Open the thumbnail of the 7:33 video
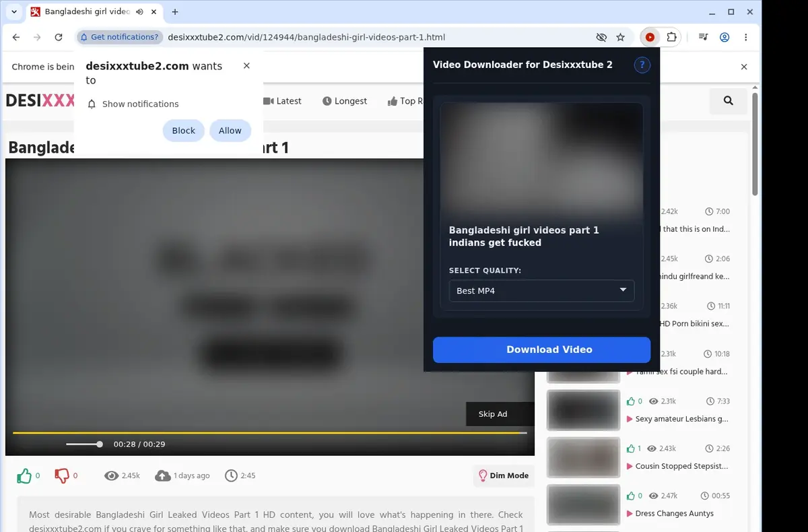 (583, 410)
